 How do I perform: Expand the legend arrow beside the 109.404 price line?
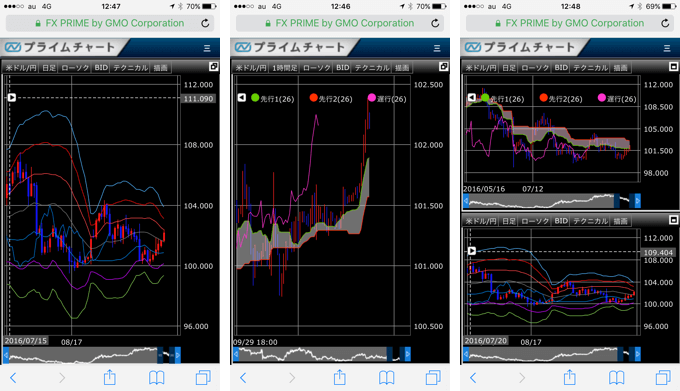coord(472,251)
